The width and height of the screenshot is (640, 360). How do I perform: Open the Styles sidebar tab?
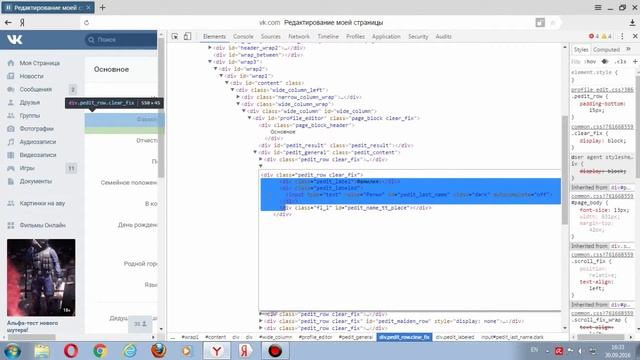pyautogui.click(x=581, y=49)
